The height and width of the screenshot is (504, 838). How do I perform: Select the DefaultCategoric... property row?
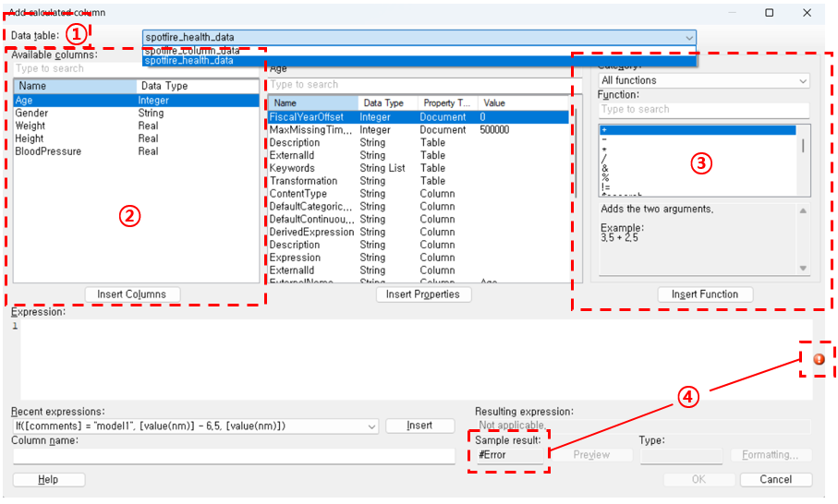(x=419, y=207)
